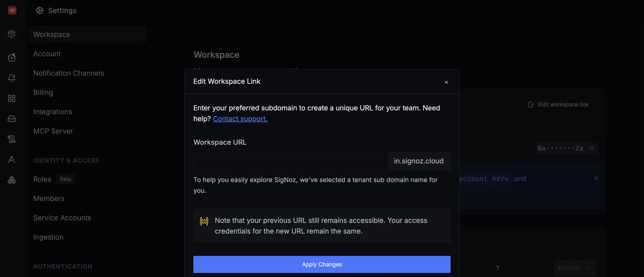The image size is (644, 277).
Task: Copy the masked key 8a…2a
Action: point(592,148)
